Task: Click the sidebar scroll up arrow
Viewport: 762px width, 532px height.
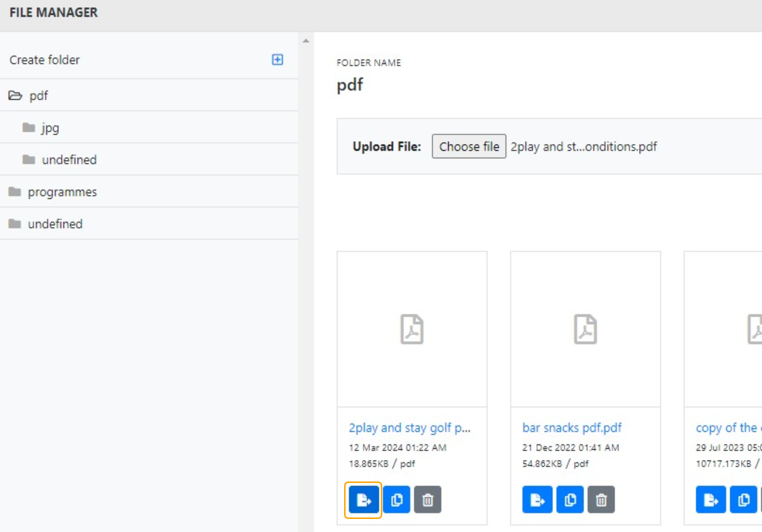Action: click(306, 41)
